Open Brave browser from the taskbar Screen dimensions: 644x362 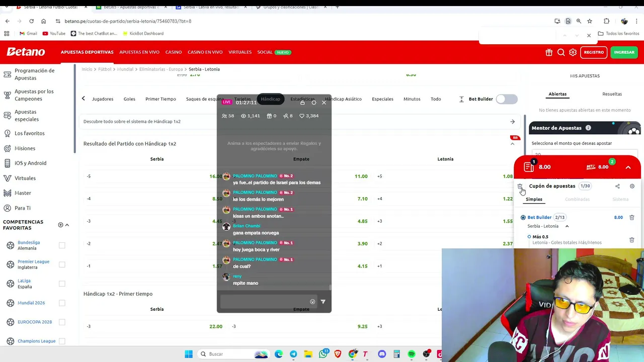pos(338,354)
